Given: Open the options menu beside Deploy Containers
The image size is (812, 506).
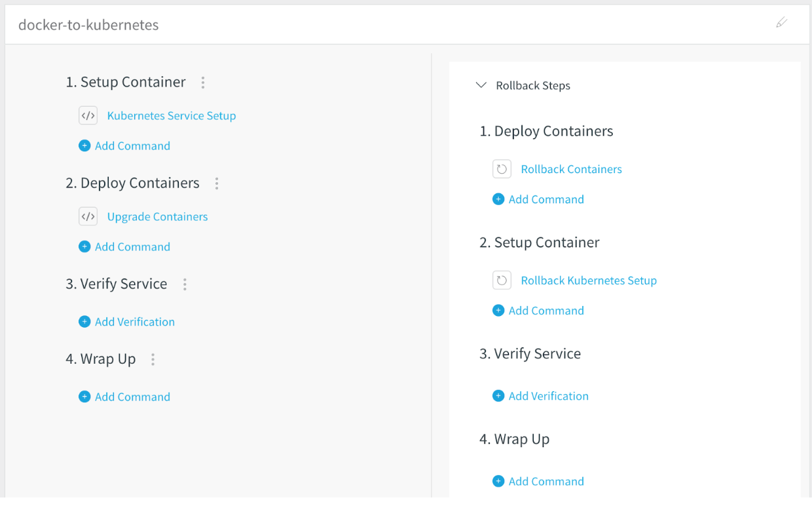Looking at the screenshot, I should coord(217,184).
